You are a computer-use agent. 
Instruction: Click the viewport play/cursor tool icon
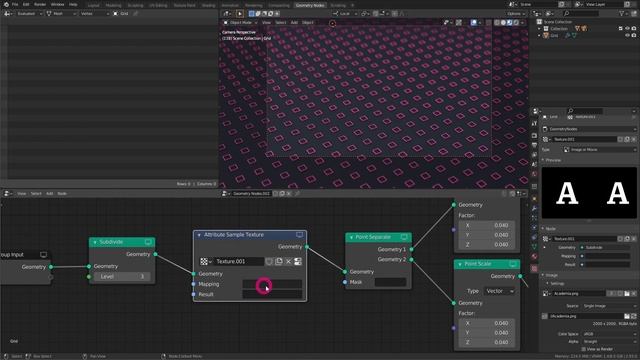[x=240, y=14]
